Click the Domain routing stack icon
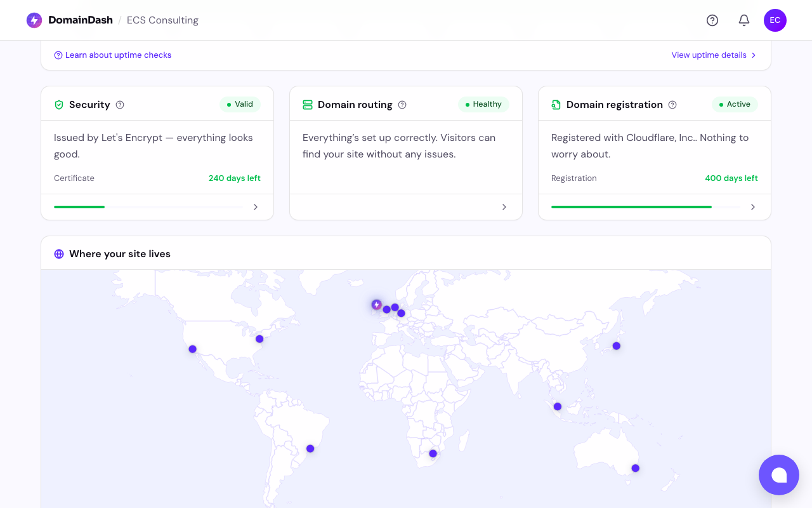 tap(307, 104)
